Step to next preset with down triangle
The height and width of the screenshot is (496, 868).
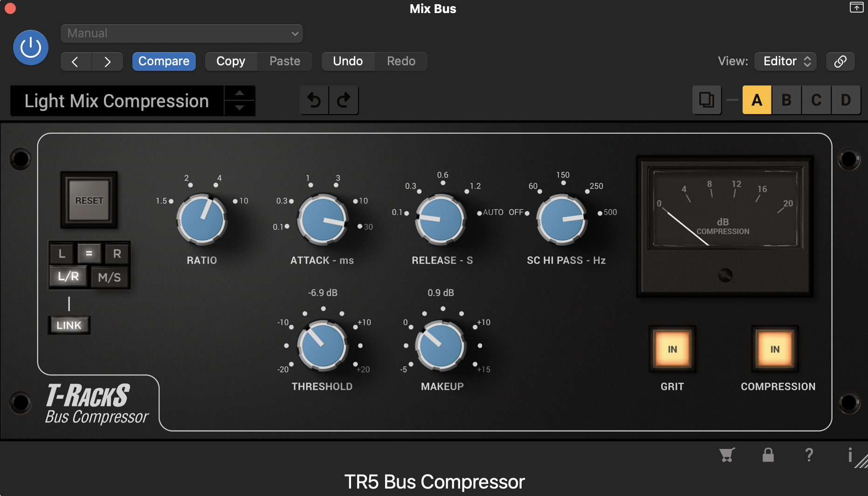point(240,108)
